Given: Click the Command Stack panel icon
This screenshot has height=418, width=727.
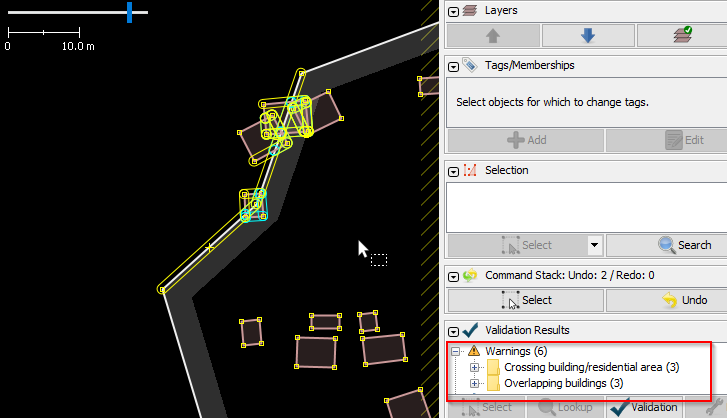Looking at the screenshot, I should 470,275.
